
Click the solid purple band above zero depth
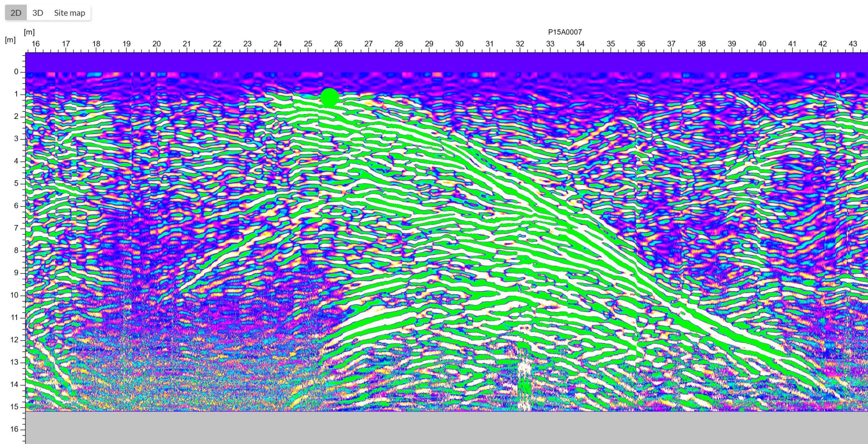pyautogui.click(x=441, y=62)
